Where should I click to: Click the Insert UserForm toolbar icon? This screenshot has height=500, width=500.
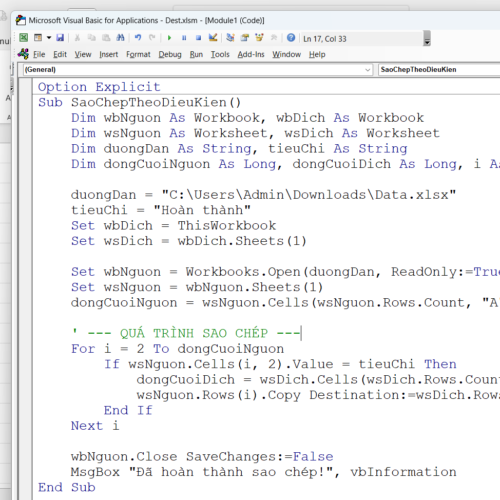(x=38, y=38)
